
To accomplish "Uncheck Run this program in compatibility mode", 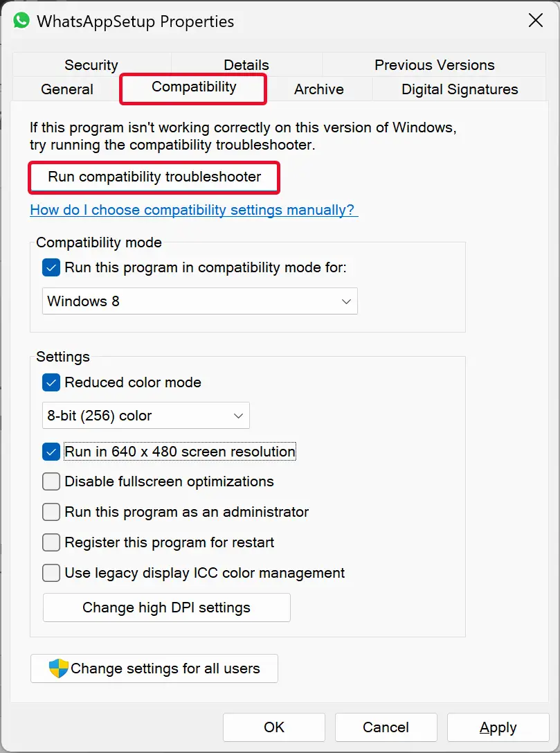I will tap(51, 267).
